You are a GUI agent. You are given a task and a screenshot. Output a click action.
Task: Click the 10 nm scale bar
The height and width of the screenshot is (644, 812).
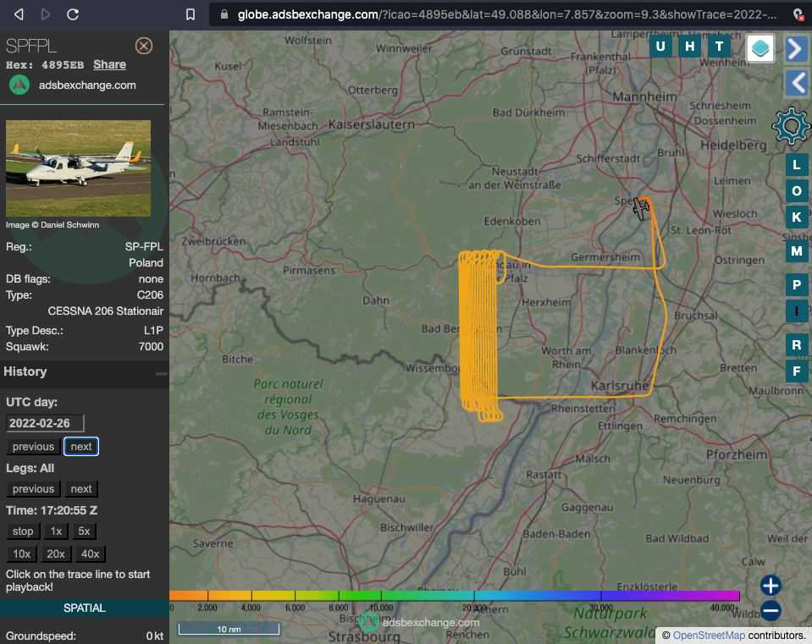tap(229, 629)
